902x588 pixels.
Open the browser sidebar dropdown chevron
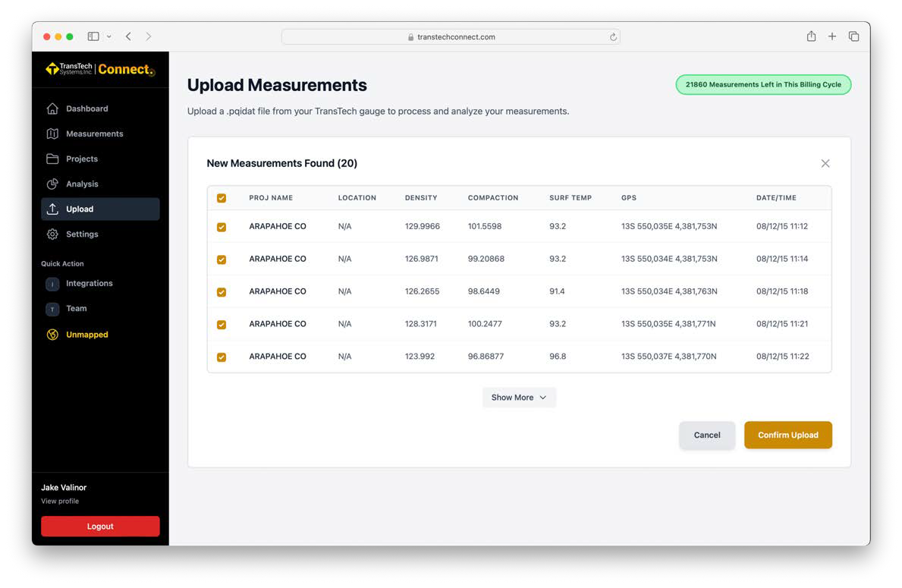coord(109,36)
